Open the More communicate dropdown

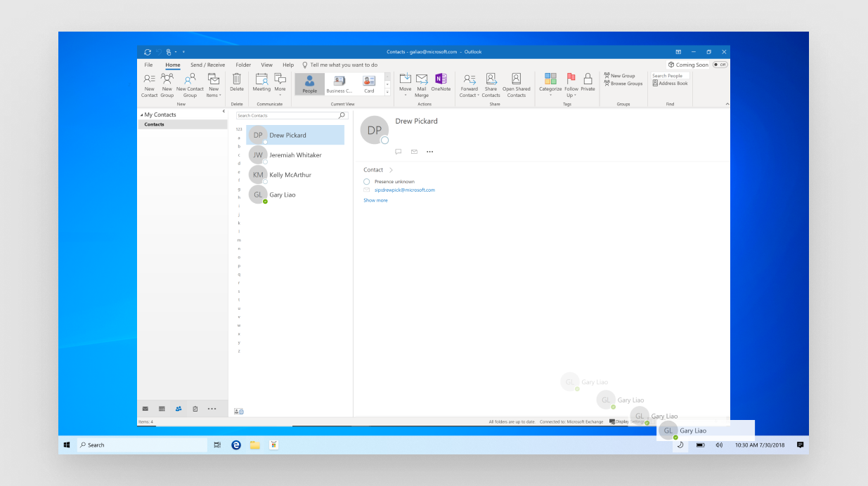280,85
